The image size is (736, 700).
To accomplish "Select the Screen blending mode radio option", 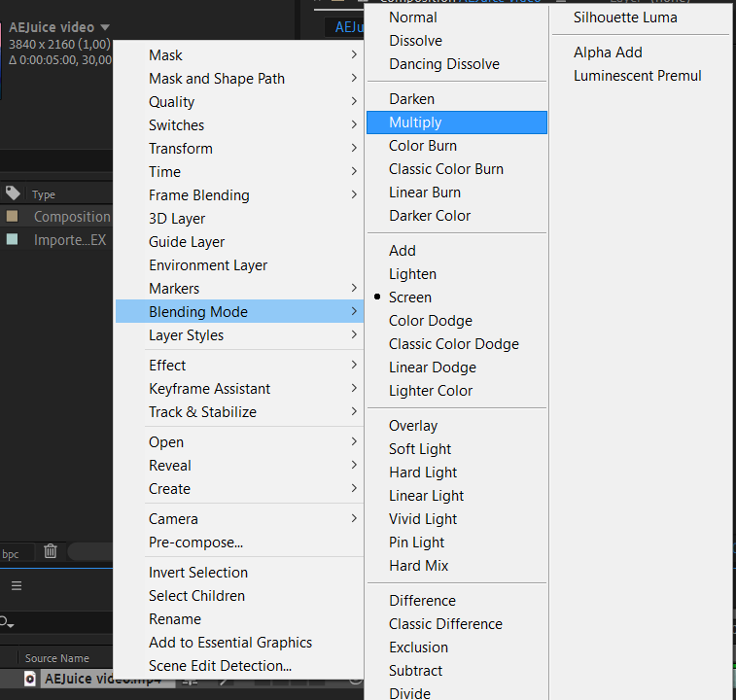I will 410,297.
